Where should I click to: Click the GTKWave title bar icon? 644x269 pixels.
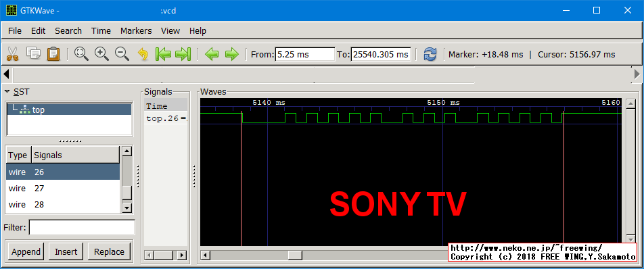tap(11, 11)
